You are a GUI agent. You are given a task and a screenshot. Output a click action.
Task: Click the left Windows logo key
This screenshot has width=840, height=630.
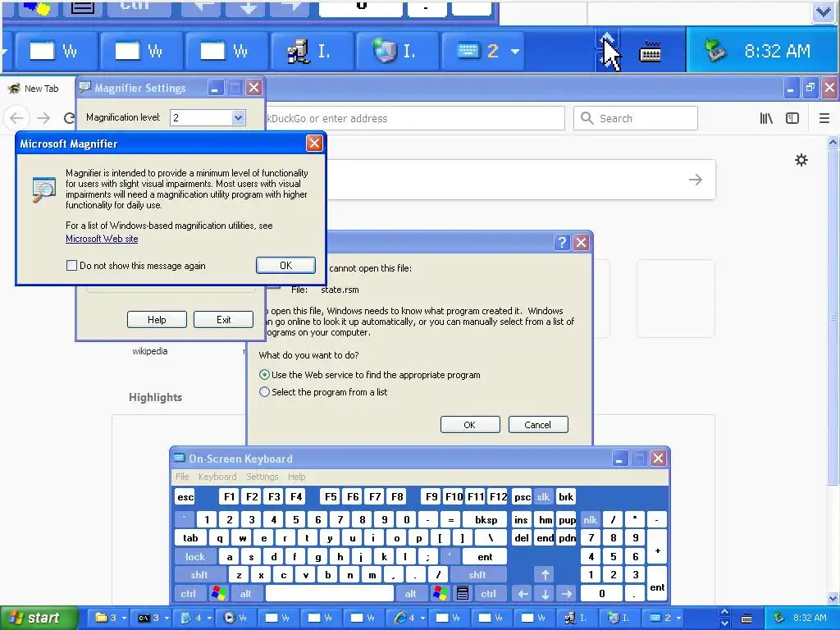(218, 594)
